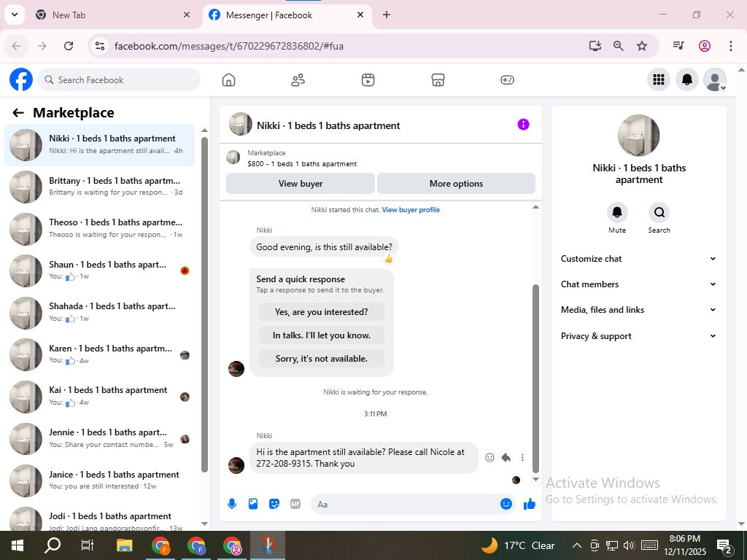
Task: Open the Friends icon in top nav
Action: point(298,80)
